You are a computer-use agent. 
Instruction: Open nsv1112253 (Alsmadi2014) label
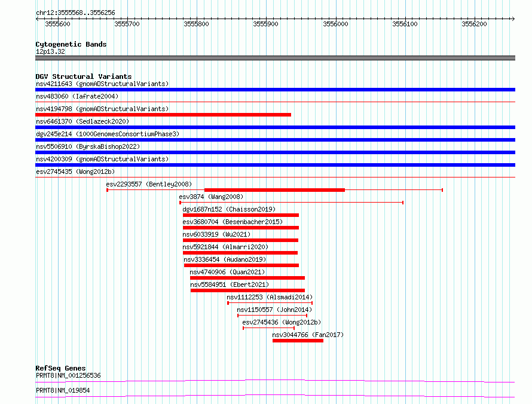[x=270, y=297]
